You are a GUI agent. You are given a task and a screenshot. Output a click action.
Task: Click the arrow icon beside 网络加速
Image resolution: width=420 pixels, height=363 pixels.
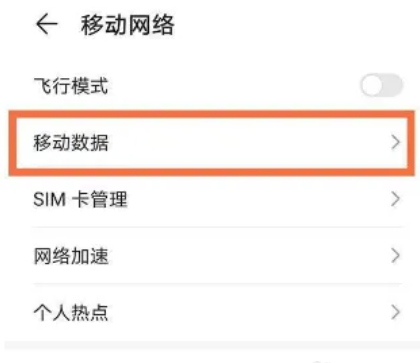[395, 256]
